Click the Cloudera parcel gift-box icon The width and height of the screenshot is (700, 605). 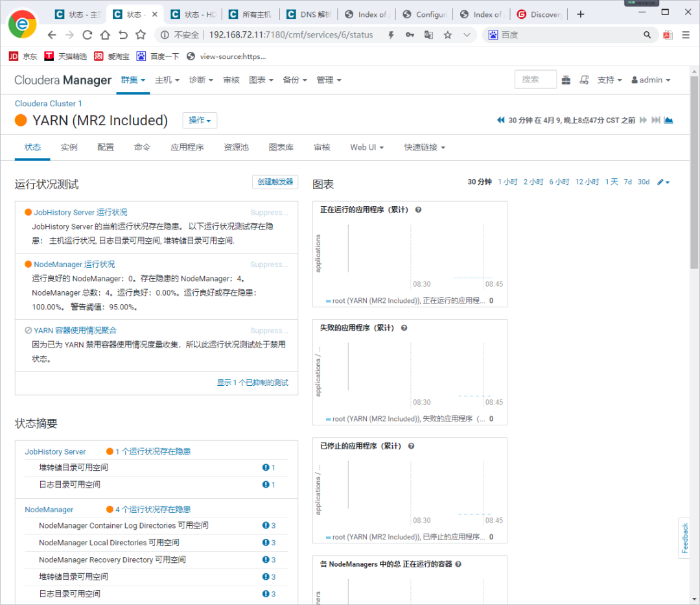(566, 80)
